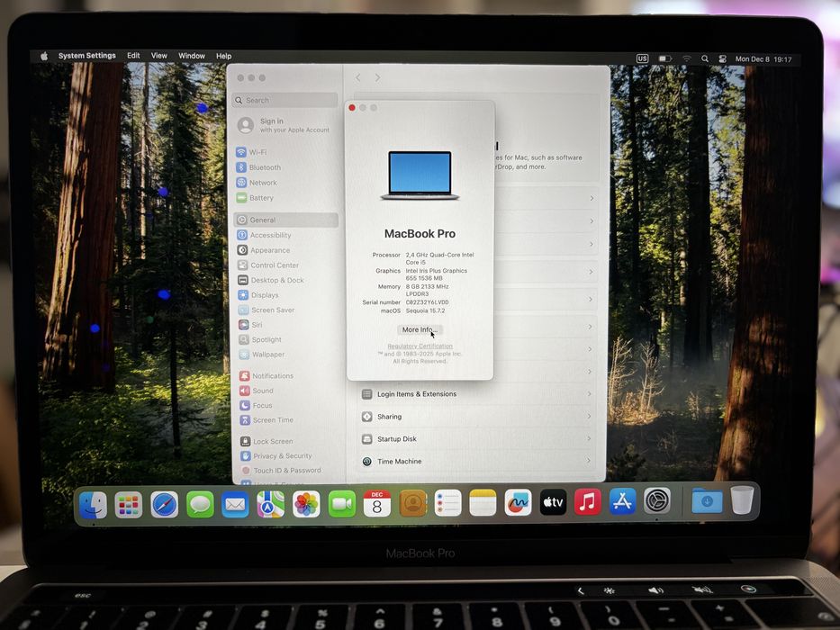
Task: Open Photos app in the Dock
Action: point(306,504)
